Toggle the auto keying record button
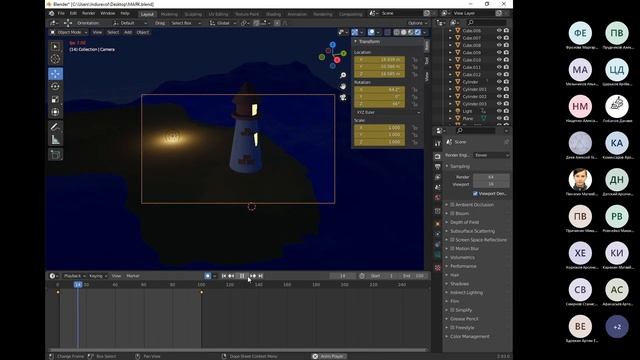Screen dimensions: 640x360 click(208, 276)
